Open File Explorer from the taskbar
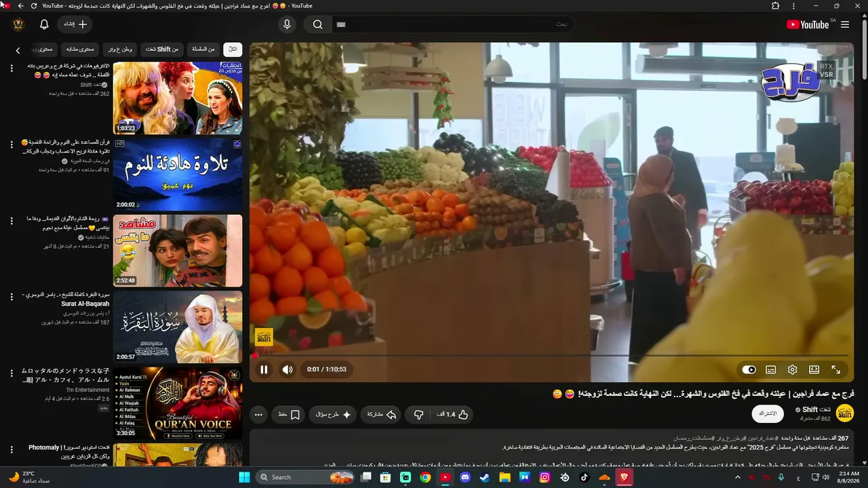 [x=505, y=477]
